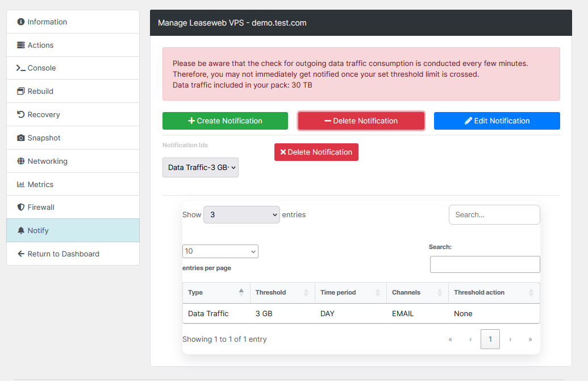Go to the Rebuild section

tap(73, 91)
